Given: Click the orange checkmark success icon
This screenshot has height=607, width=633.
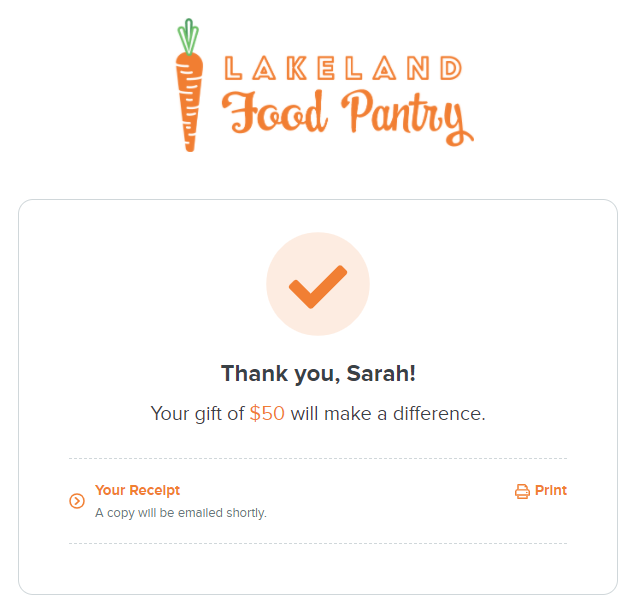Looking at the screenshot, I should click(x=318, y=287).
